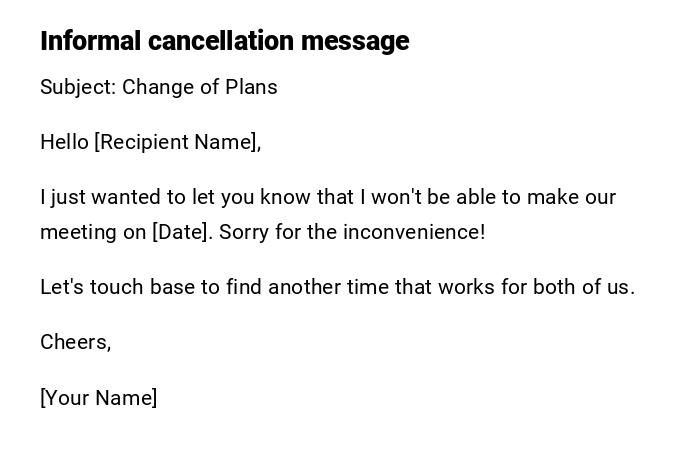
Task: Select the "Change of Plans" subject text
Action: point(200,87)
